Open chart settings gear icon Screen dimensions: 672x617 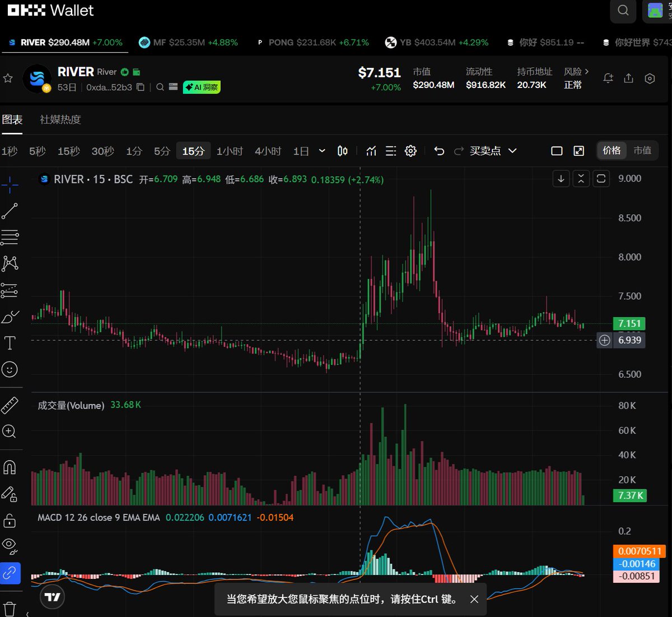pyautogui.click(x=410, y=151)
